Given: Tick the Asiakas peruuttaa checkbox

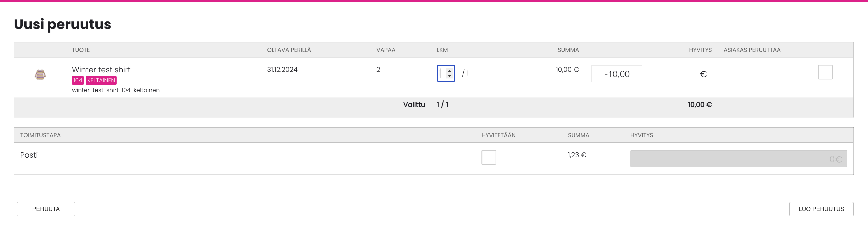Looking at the screenshot, I should point(825,72).
